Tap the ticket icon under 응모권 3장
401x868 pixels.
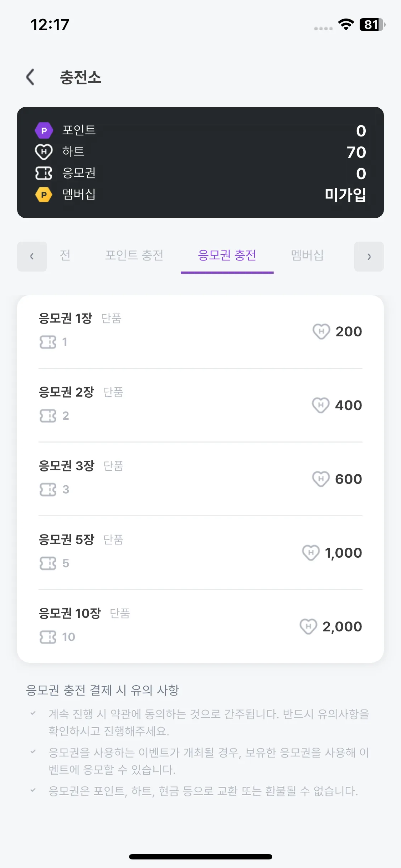coord(48,490)
